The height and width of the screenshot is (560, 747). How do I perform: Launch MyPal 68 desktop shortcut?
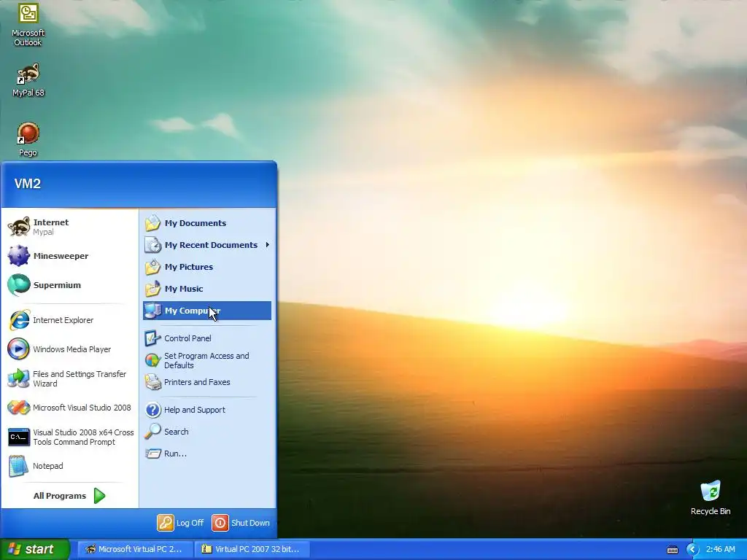click(x=28, y=79)
